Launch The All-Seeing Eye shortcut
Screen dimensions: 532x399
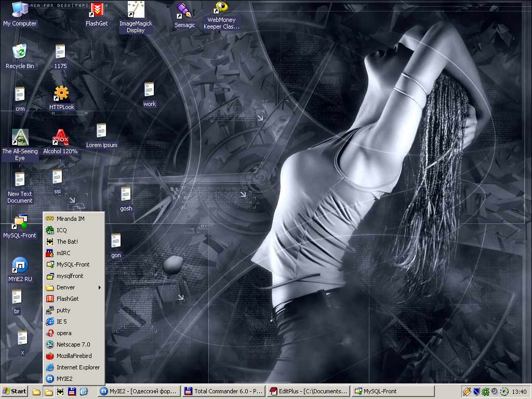[20, 138]
